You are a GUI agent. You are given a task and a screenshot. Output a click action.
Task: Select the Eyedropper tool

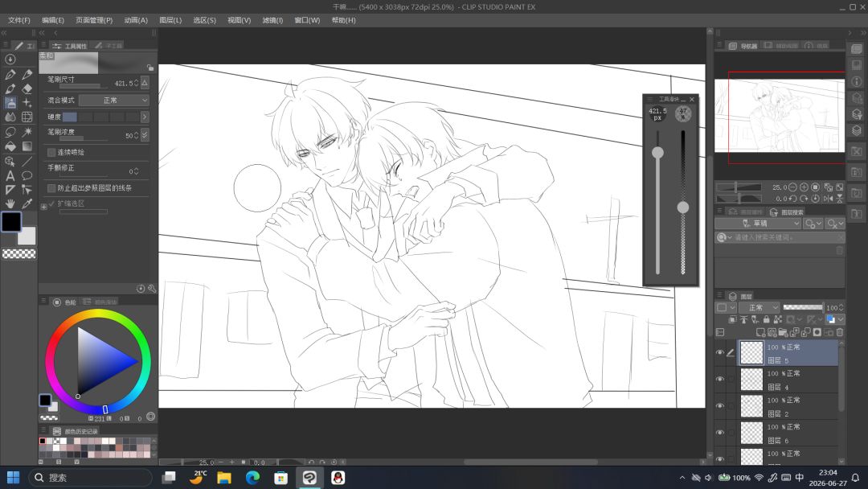27,203
